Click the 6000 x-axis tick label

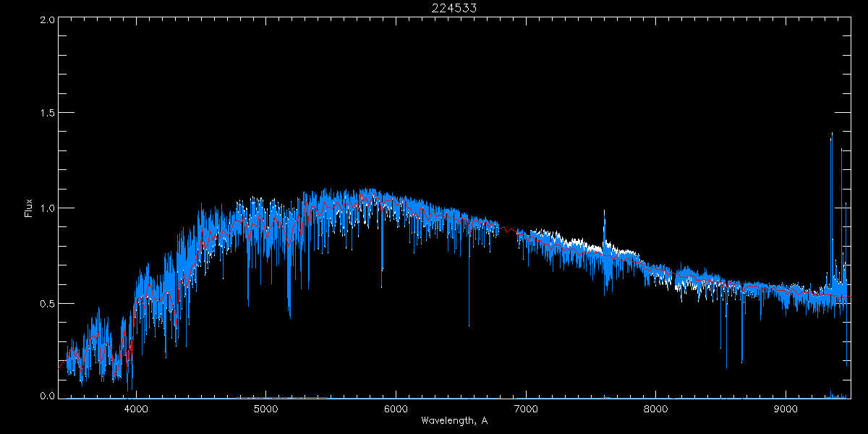[396, 409]
